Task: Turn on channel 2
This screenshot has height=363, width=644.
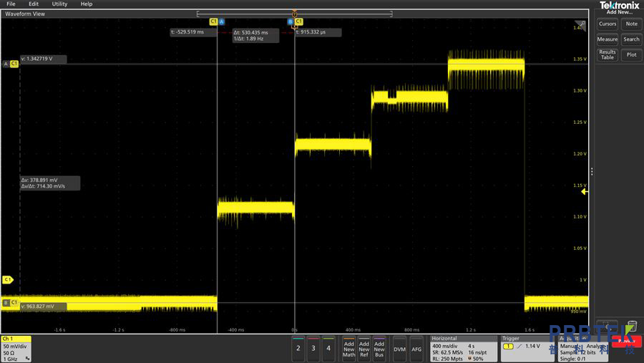Action: 298,348
